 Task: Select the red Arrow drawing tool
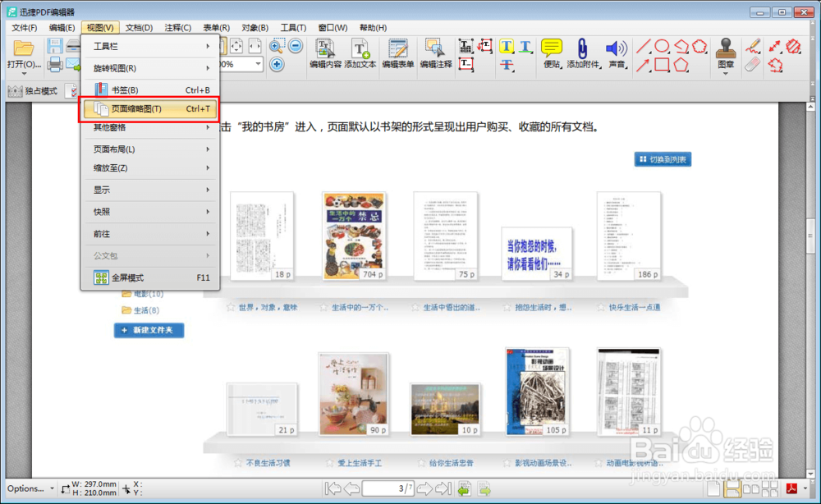(643, 65)
